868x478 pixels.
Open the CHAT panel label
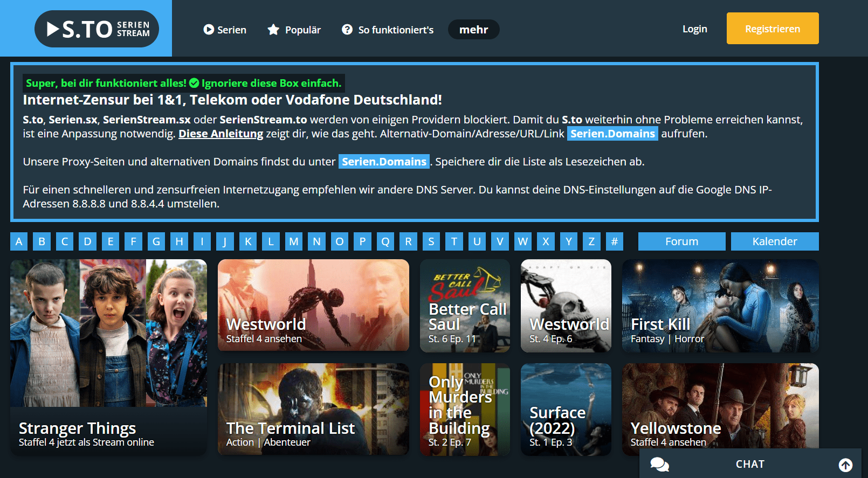pos(750,464)
